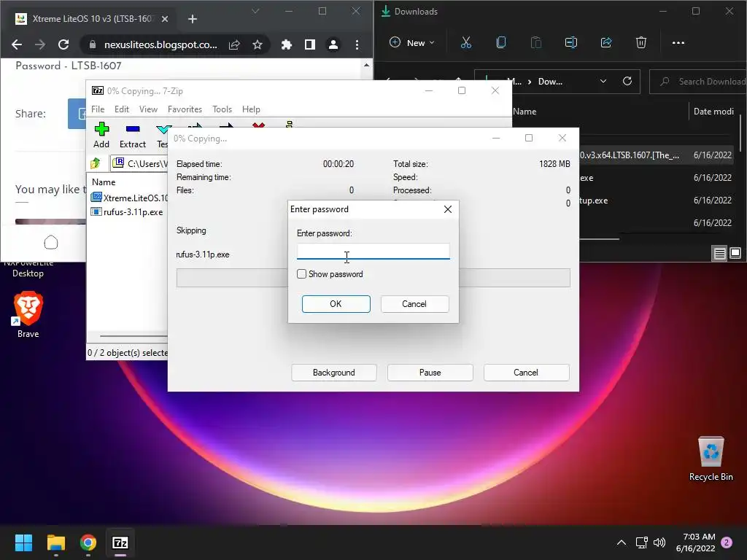The image size is (747, 560).
Task: Click Copy icon in Downloads explorer
Action: 500,43
